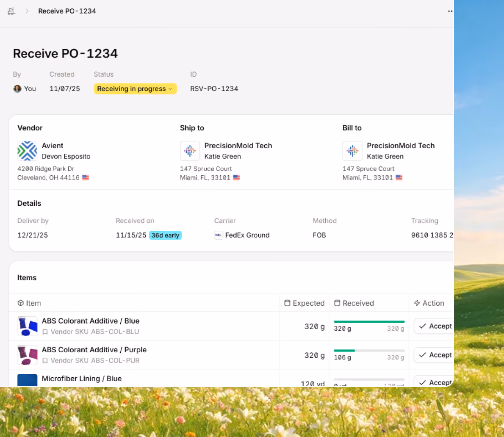Click the Ship to PrecisionMold Tech logo

pyautogui.click(x=190, y=151)
